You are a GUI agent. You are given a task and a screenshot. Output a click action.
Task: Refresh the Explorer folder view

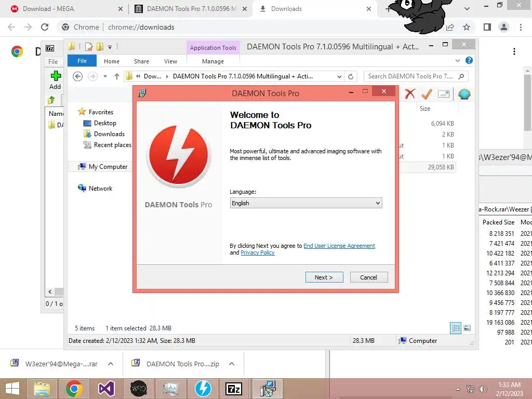click(x=351, y=76)
